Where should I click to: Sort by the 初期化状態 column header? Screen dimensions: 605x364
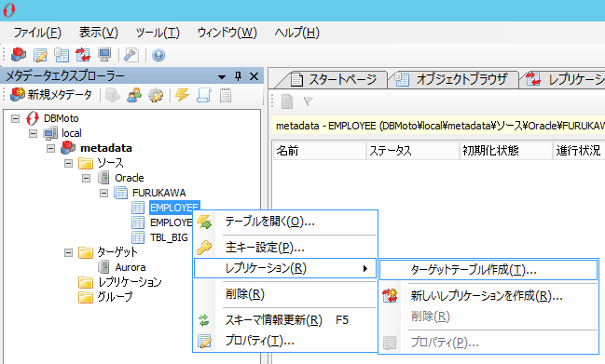pyautogui.click(x=506, y=151)
